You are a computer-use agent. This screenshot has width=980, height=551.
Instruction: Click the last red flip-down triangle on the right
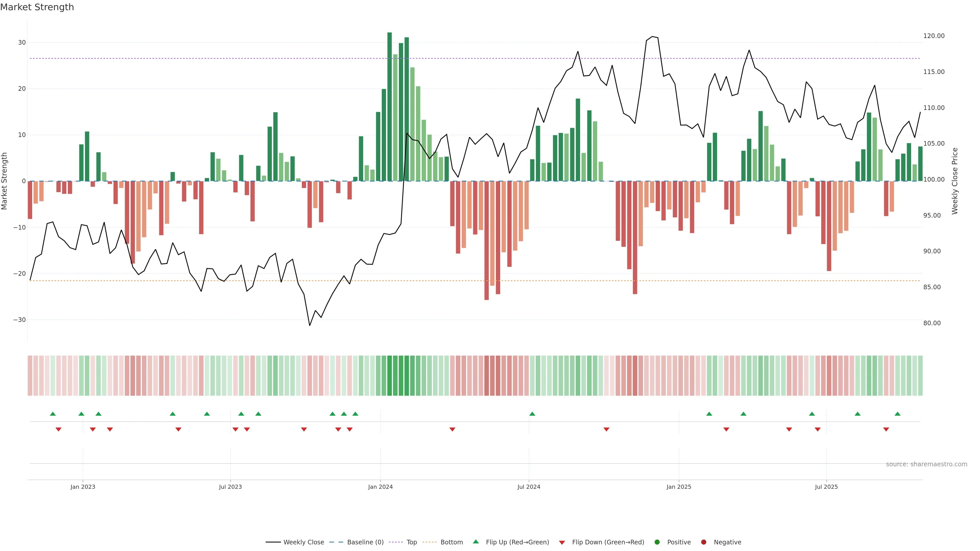(886, 429)
